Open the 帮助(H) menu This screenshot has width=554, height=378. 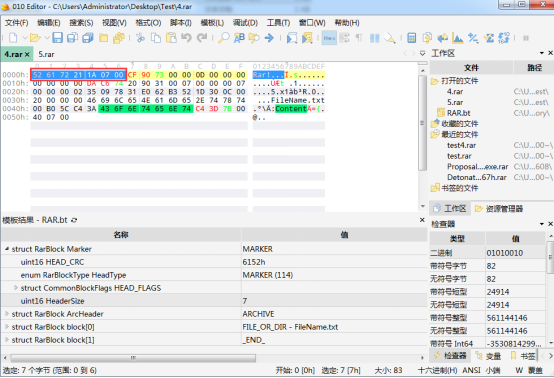click(347, 23)
